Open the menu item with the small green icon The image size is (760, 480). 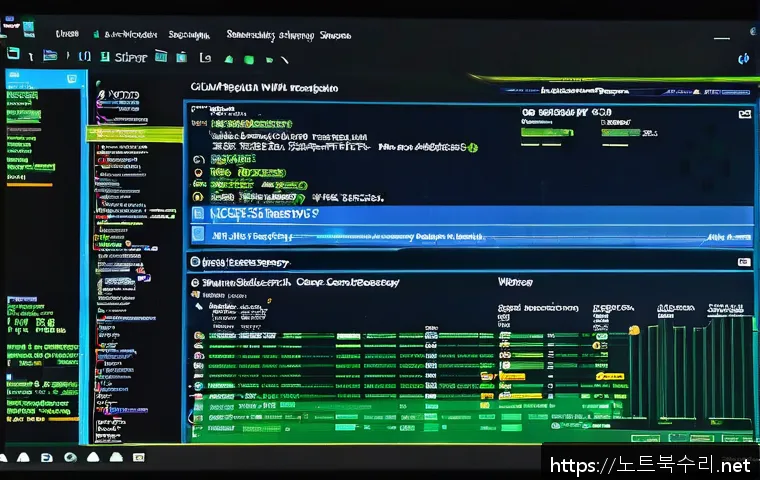tap(126, 34)
